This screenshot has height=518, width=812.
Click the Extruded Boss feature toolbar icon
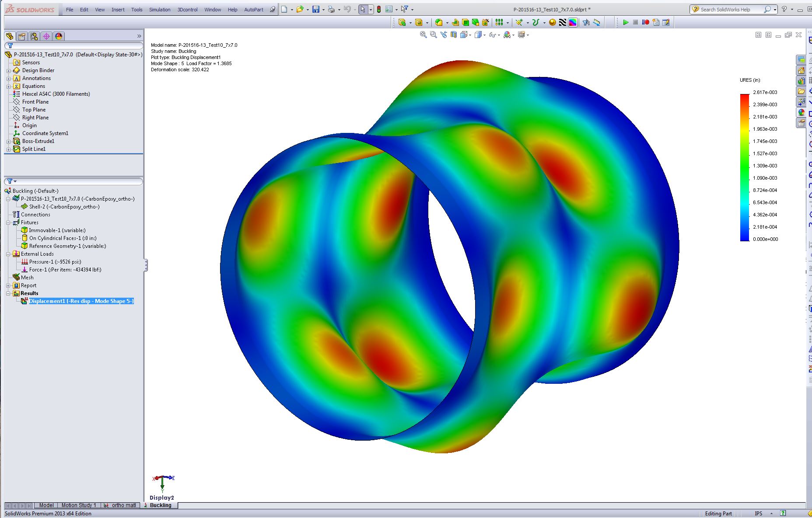click(402, 22)
